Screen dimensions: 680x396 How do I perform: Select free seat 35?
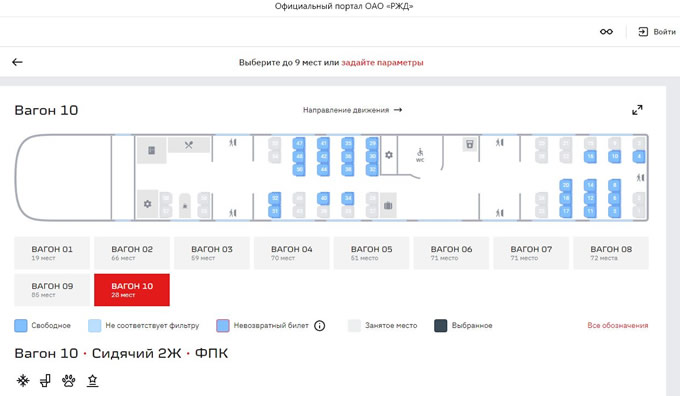click(348, 144)
